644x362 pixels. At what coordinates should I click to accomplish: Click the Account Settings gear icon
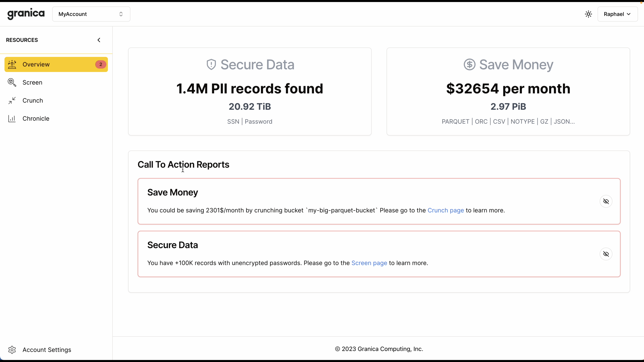coord(12,350)
